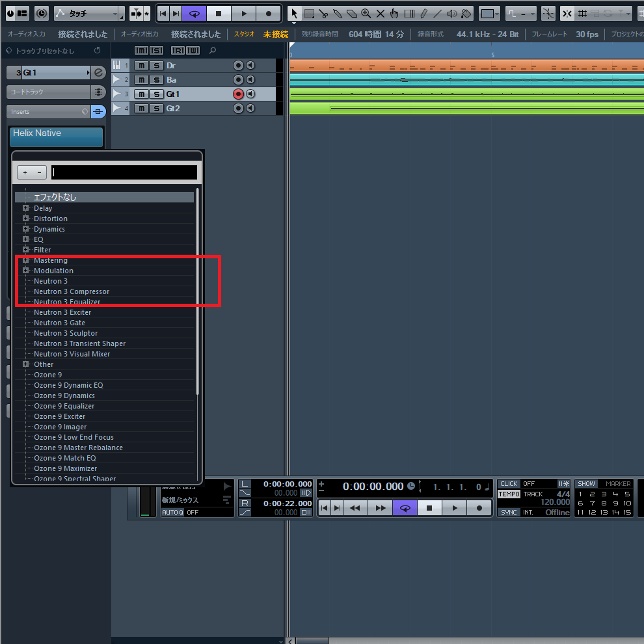Jump to marker 7 in transport panel
Screen dimensions: 644x644
[x=592, y=503]
